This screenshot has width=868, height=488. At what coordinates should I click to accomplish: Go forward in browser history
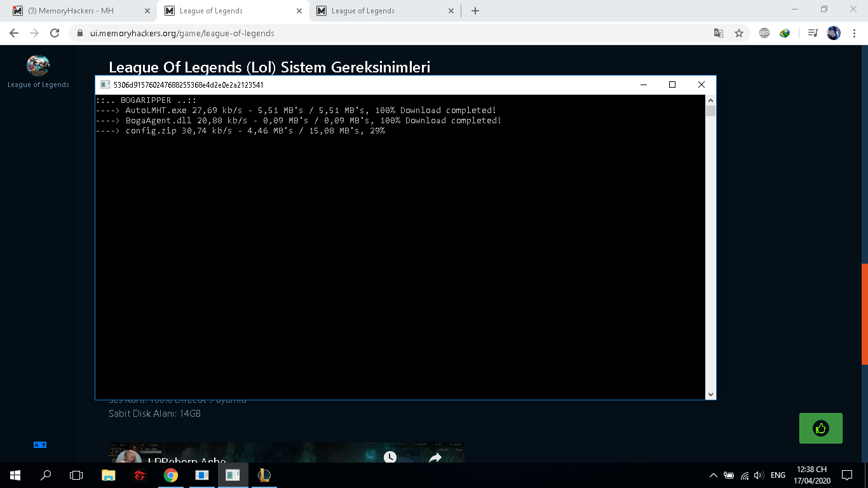(34, 33)
